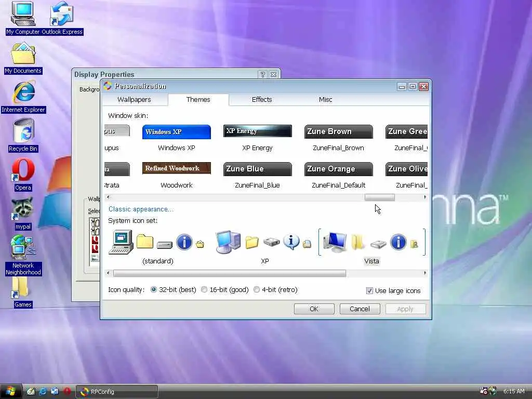Image resolution: width=532 pixels, height=399 pixels.
Task: Open the Classic appearance link
Action: 141,209
